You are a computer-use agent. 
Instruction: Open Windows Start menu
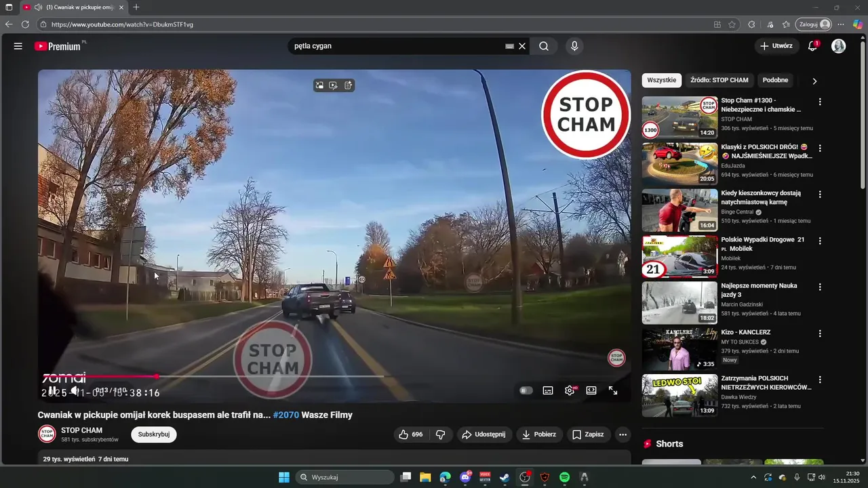284,477
